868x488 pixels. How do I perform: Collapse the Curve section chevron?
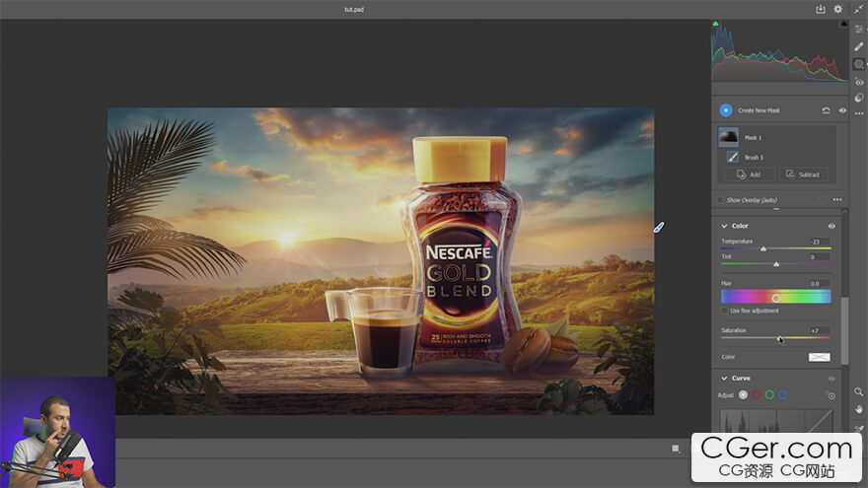[724, 379]
